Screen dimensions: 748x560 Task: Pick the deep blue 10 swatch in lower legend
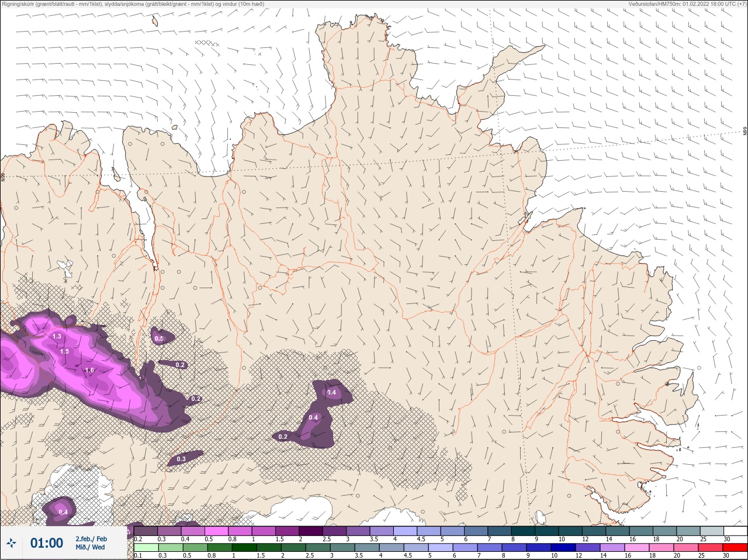(563, 548)
